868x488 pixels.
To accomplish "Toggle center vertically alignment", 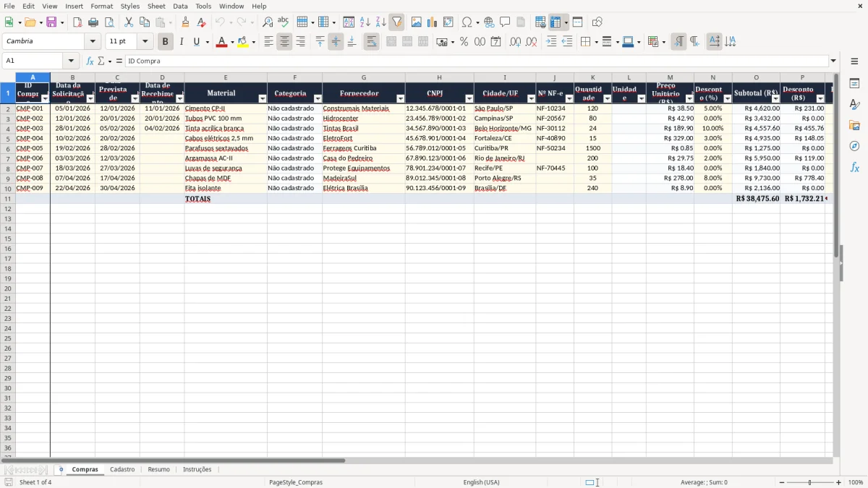I will [x=336, y=42].
